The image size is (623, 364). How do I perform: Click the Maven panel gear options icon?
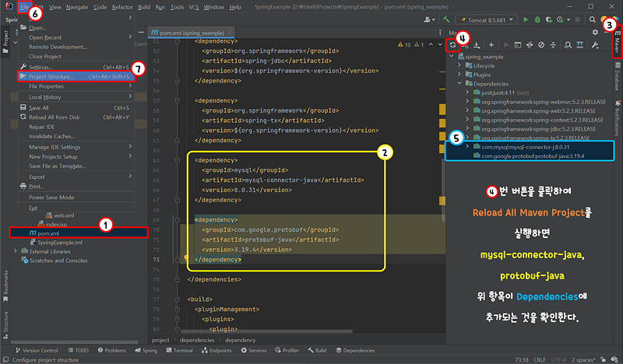tap(595, 32)
